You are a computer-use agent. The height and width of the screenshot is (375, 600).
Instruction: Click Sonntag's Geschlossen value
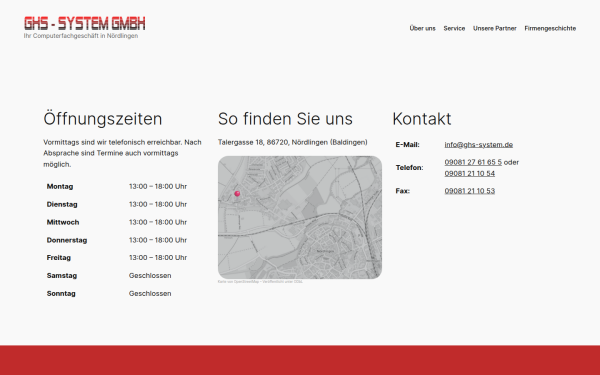click(x=150, y=293)
